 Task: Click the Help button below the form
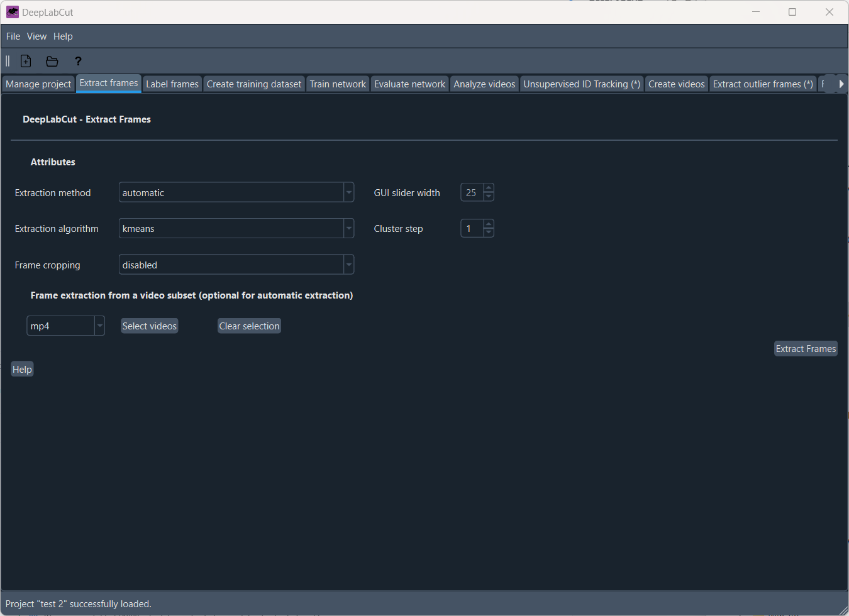pos(22,369)
